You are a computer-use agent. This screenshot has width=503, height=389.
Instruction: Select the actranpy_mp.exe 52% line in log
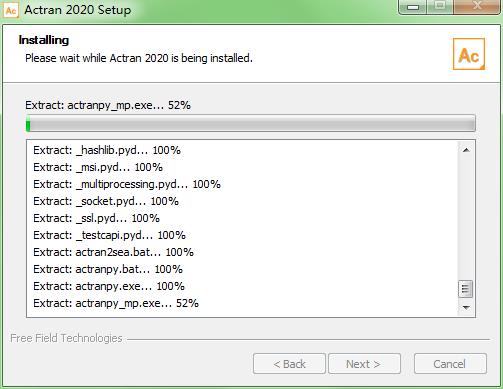tap(116, 303)
